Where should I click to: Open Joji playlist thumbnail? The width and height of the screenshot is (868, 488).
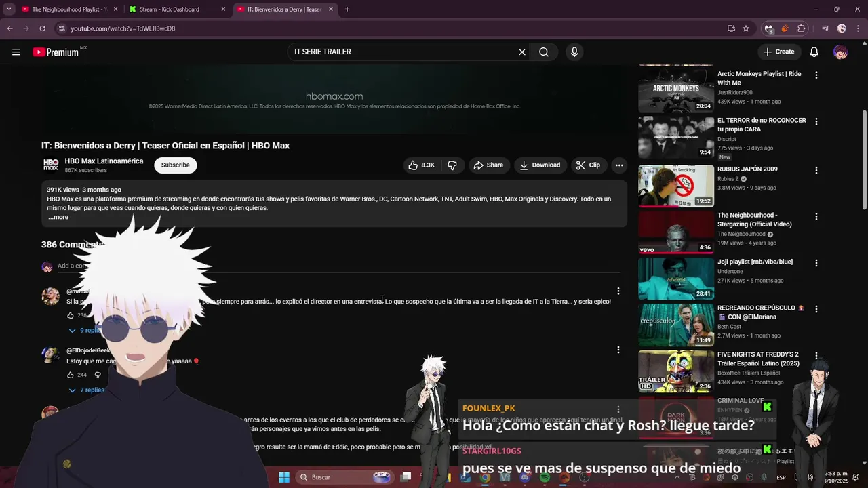click(676, 278)
